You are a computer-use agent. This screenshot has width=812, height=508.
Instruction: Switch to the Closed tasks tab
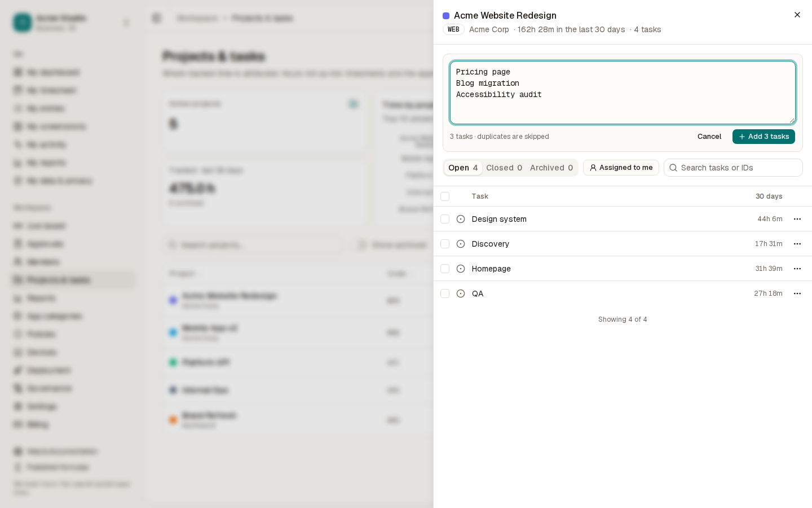click(504, 168)
